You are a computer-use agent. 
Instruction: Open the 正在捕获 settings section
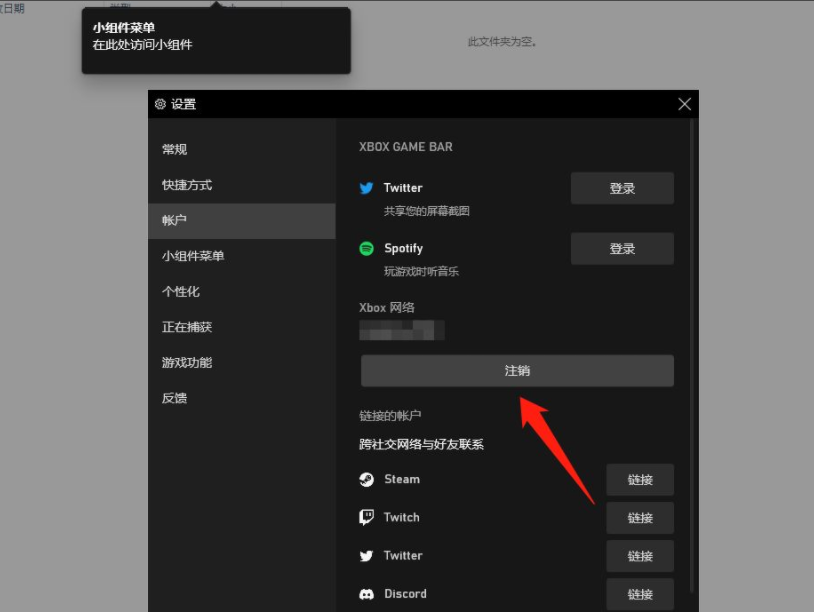pos(242,327)
